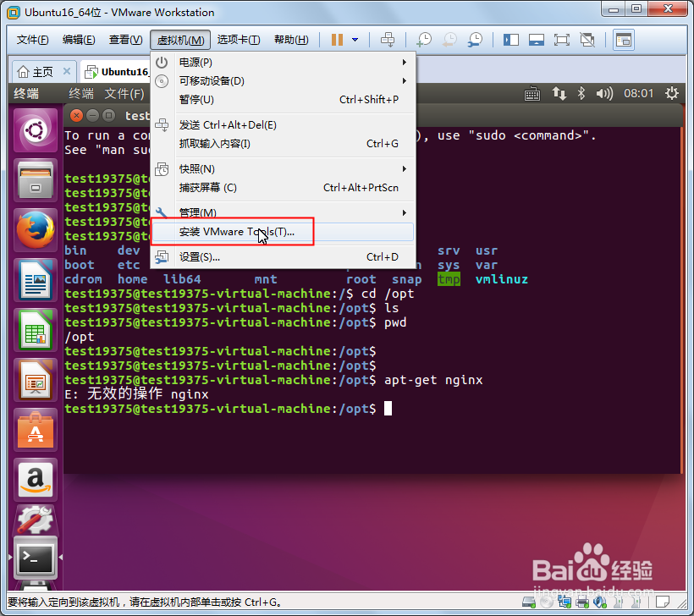The height and width of the screenshot is (616, 694).
Task: Enter full screen mode icon
Action: click(562, 40)
